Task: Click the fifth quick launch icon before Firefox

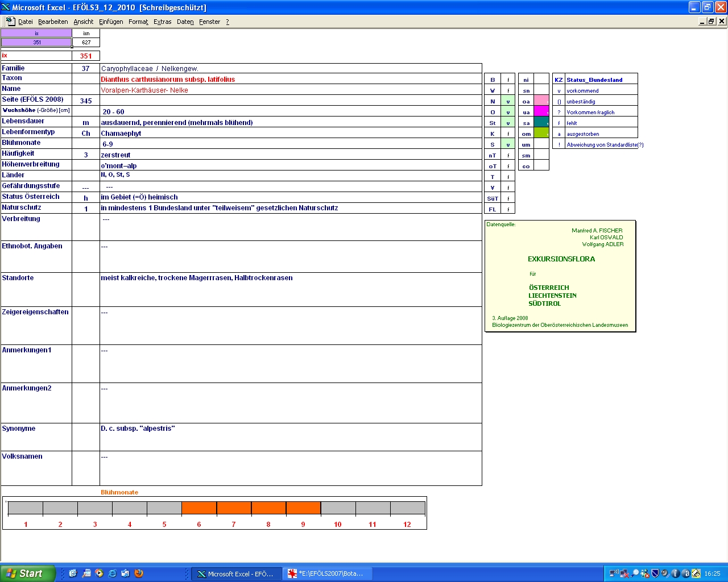Action: click(x=126, y=573)
